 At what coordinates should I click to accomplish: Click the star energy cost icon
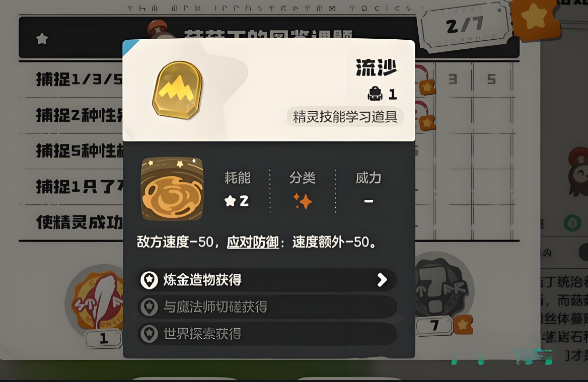point(230,201)
